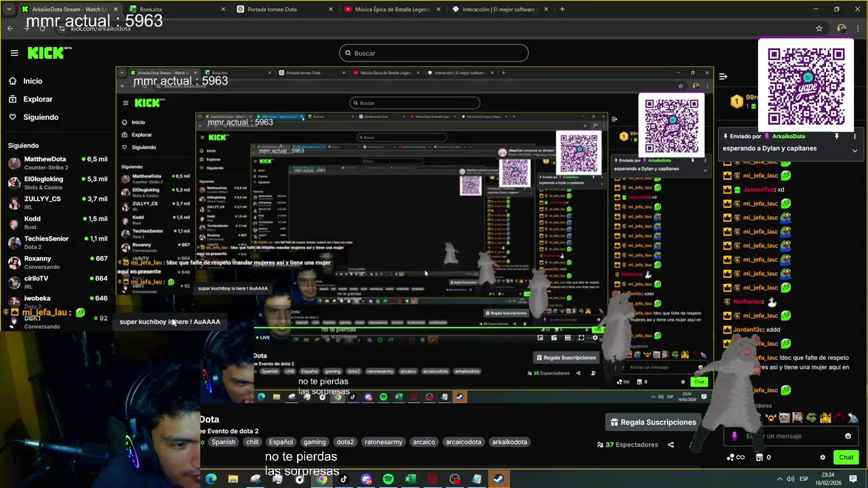
Task: Open MatthewDota followed channel
Action: 58,163
